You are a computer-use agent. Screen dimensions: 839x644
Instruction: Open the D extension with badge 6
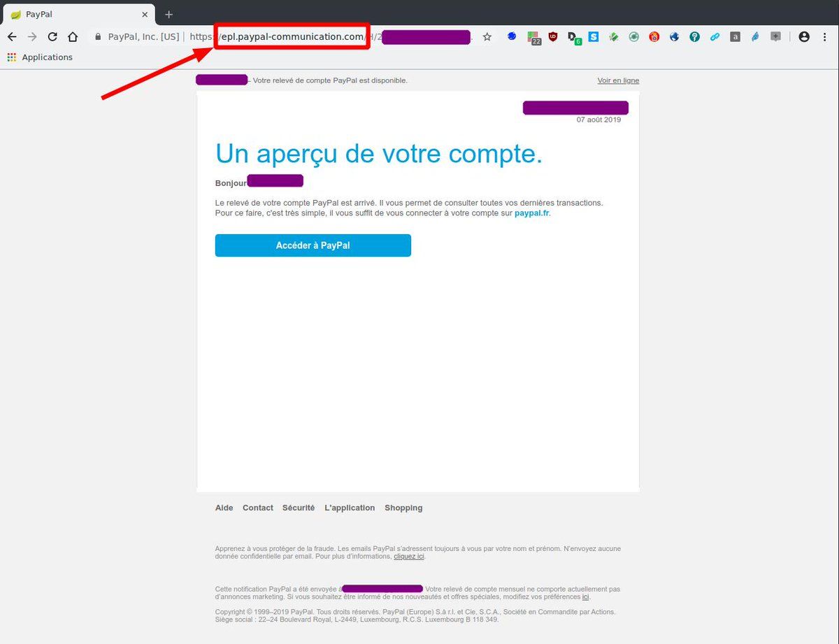pos(574,38)
